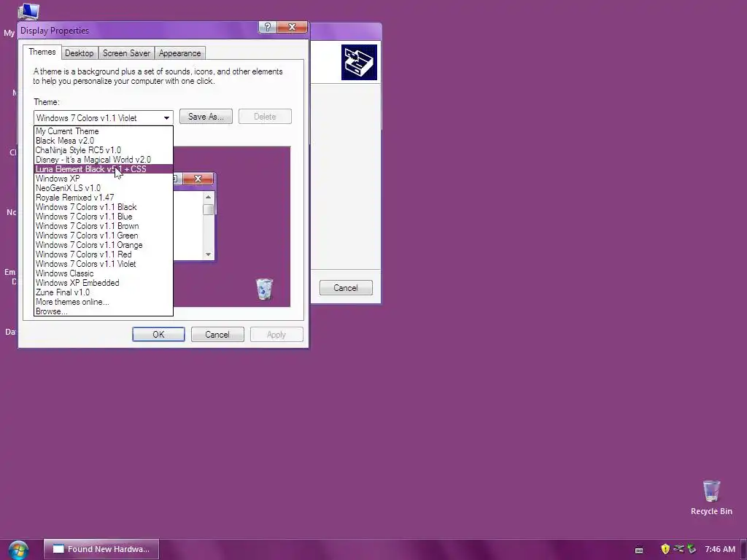This screenshot has height=560, width=747.
Task: Click the green safely remove hardware icon
Action: (692, 549)
